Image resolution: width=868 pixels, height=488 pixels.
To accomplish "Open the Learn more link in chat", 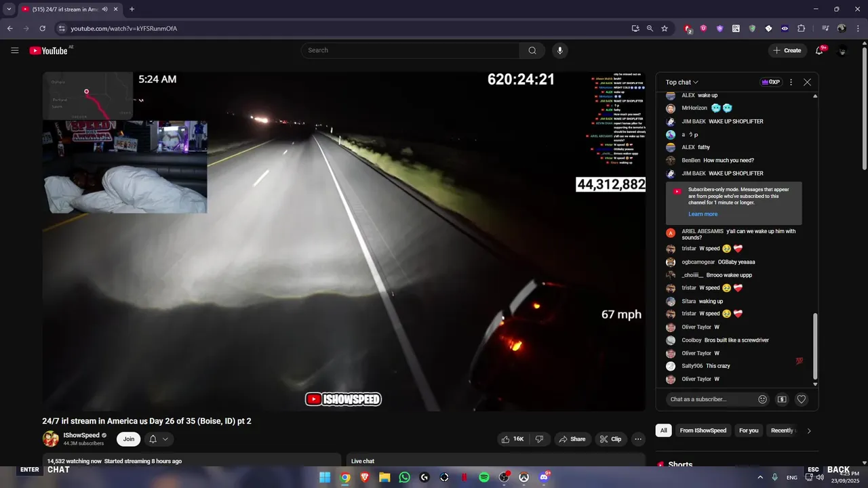I will [x=703, y=214].
